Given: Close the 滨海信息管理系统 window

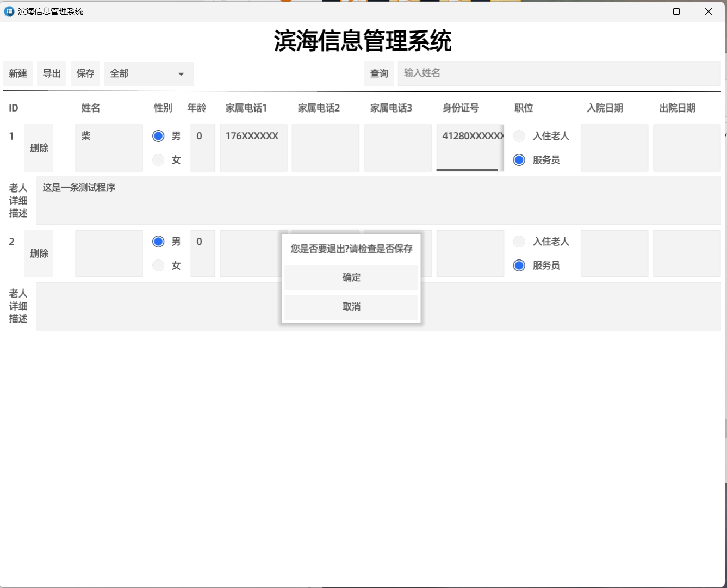Looking at the screenshot, I should 709,11.
